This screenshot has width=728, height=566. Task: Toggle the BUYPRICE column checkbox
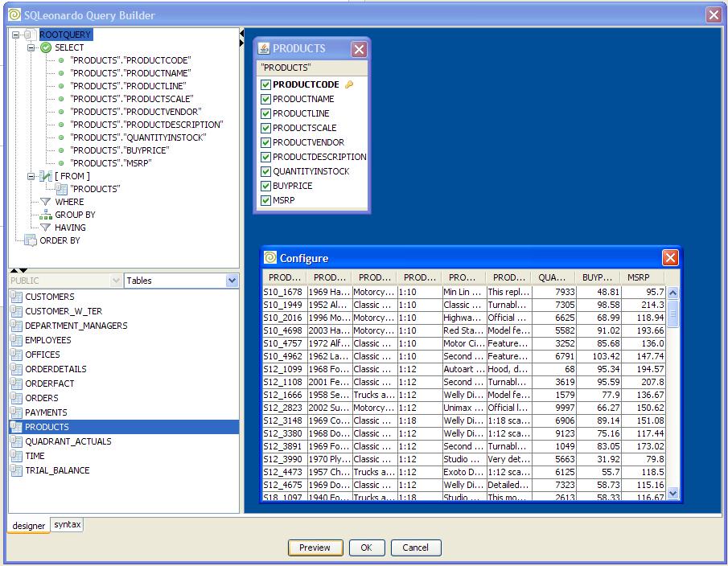pos(265,186)
